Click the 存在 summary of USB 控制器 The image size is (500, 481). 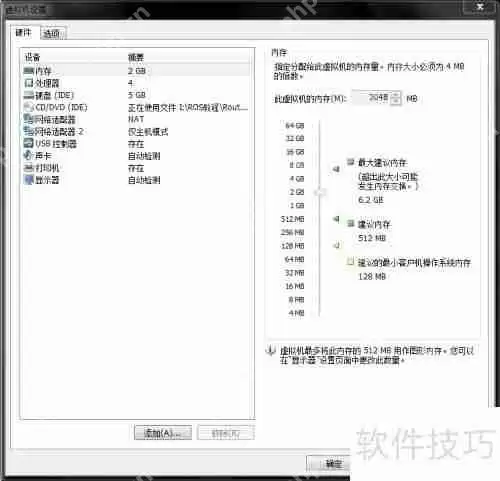point(136,144)
